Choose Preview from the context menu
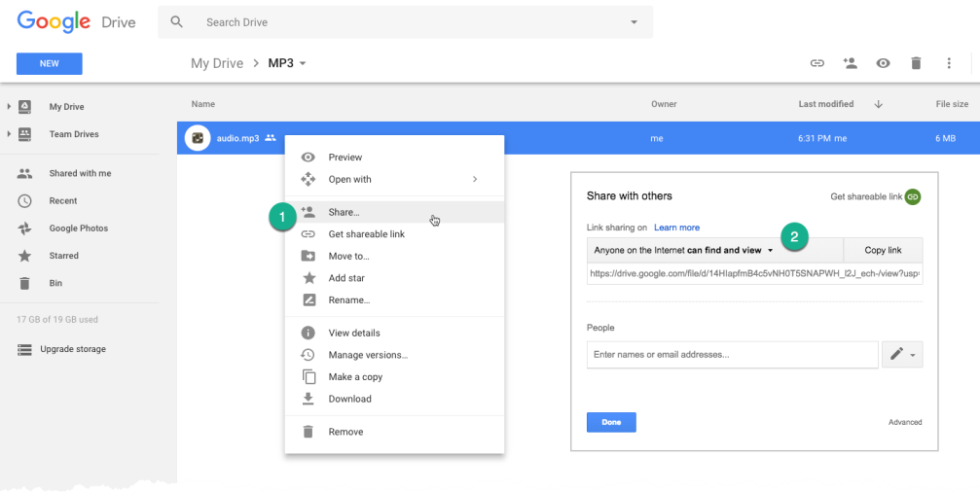 click(x=394, y=158)
